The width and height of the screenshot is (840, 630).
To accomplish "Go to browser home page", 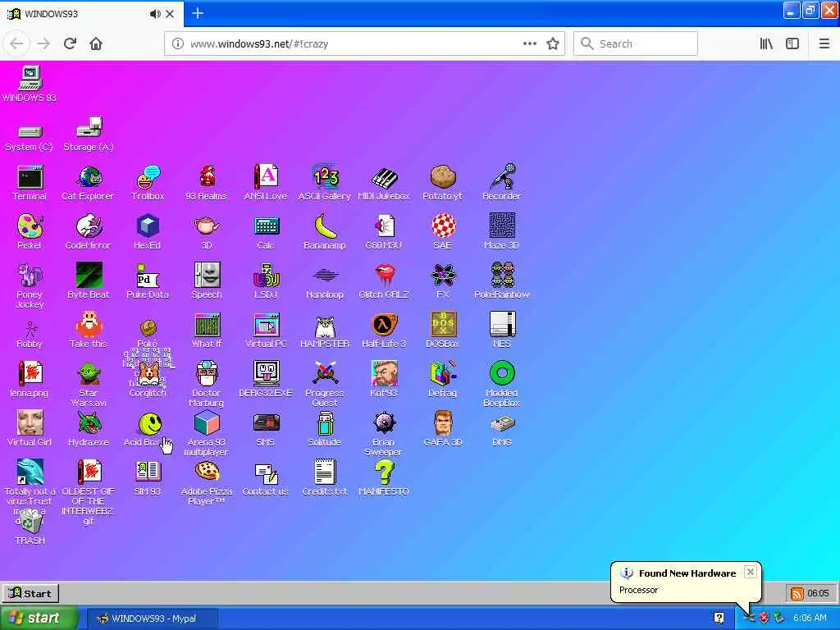I will point(96,43).
